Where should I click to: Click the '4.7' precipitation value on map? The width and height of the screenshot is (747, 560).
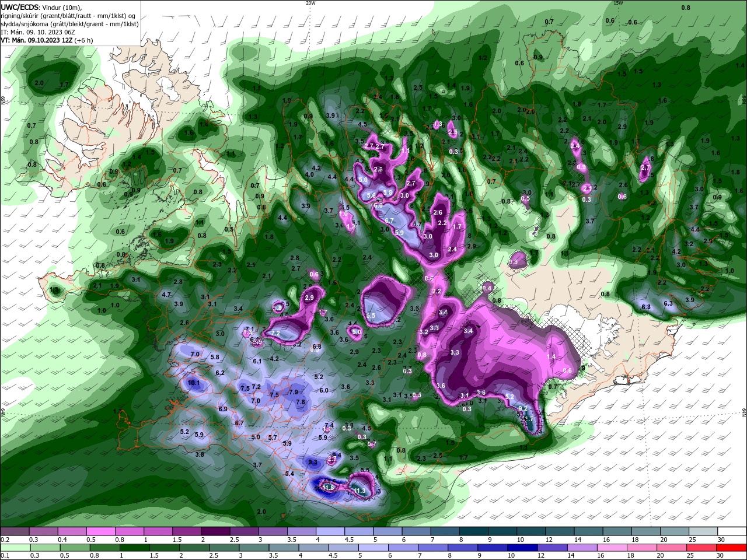[166, 295]
